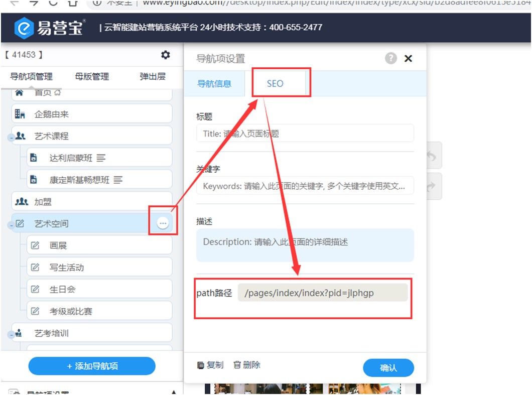Collapse the 艺术课程 tree group

(x=10, y=138)
